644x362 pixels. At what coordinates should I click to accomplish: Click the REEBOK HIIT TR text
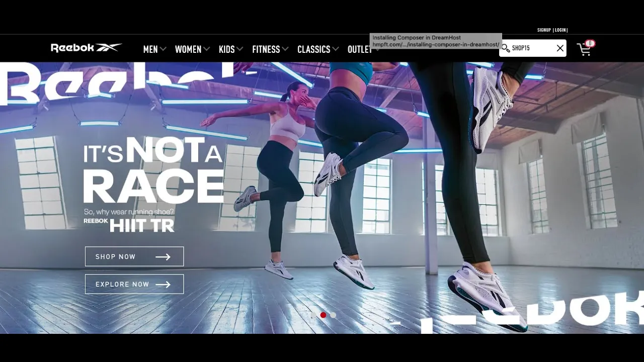point(129,225)
